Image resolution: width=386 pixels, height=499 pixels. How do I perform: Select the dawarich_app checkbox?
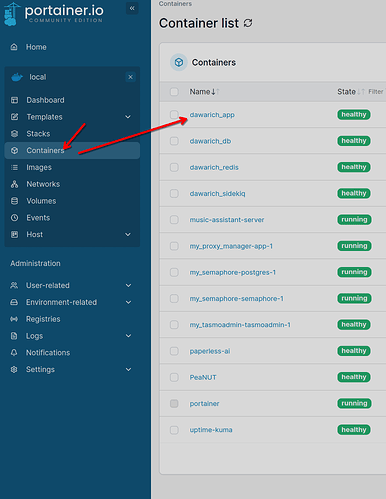174,115
